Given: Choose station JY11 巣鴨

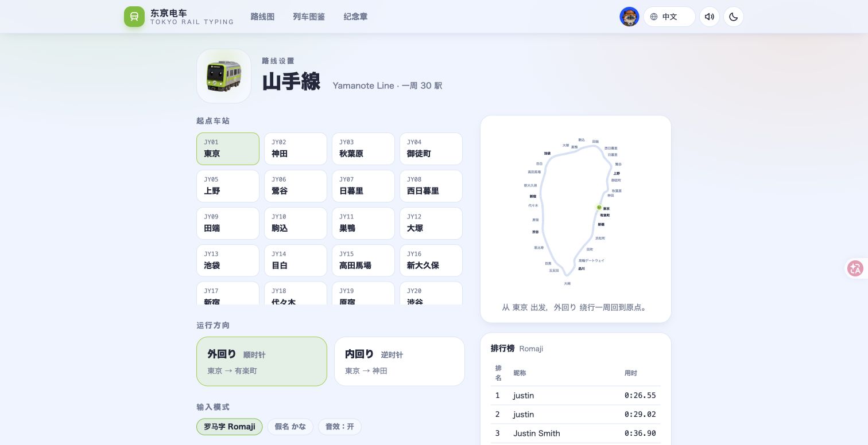Looking at the screenshot, I should coord(363,224).
